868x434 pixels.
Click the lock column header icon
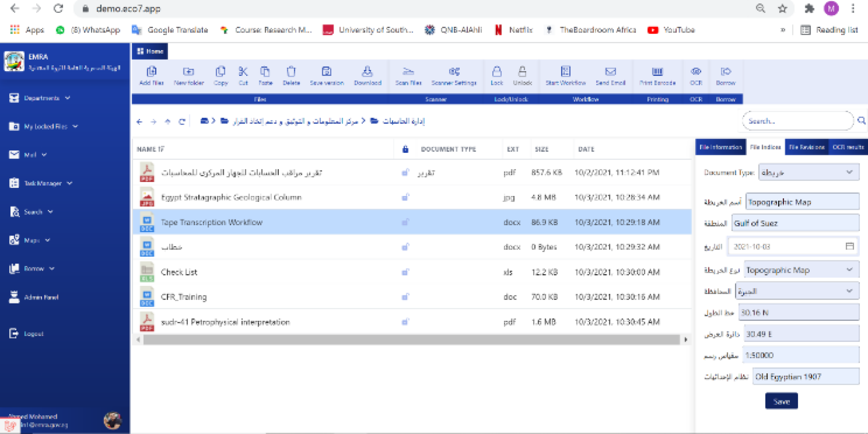[x=405, y=149]
